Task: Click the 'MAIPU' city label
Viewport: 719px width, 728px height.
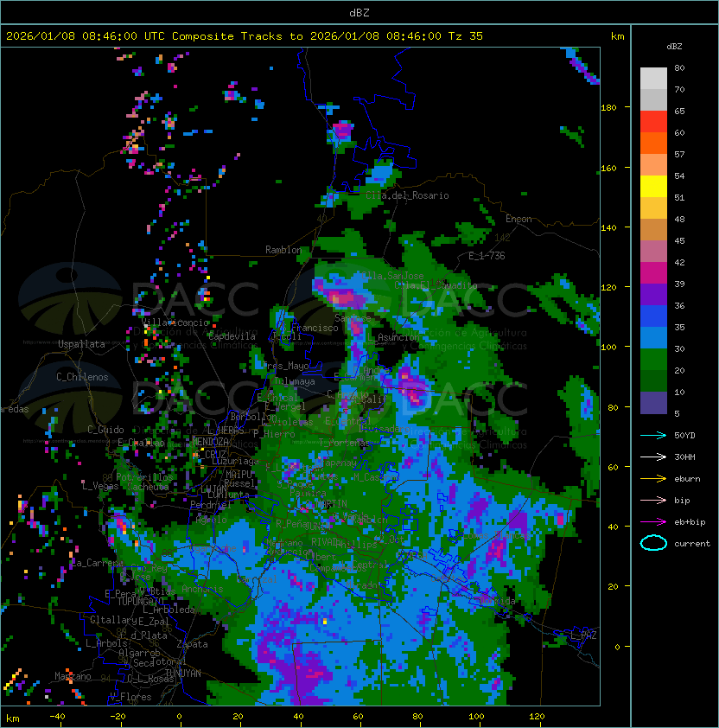Action: pyautogui.click(x=239, y=475)
